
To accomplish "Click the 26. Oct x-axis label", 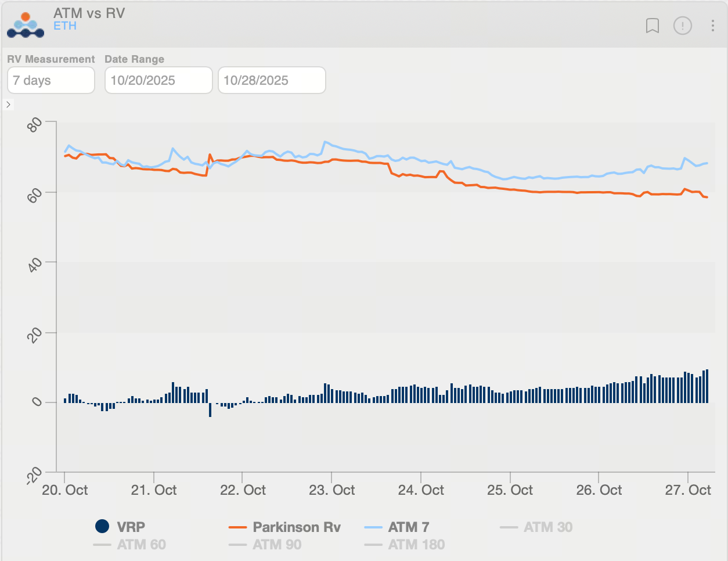I will point(599,490).
